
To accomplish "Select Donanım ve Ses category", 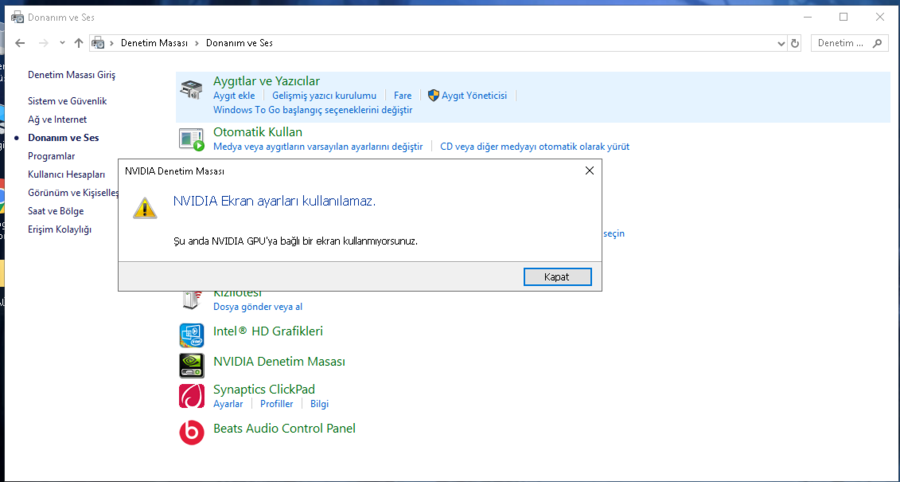I will tap(63, 138).
